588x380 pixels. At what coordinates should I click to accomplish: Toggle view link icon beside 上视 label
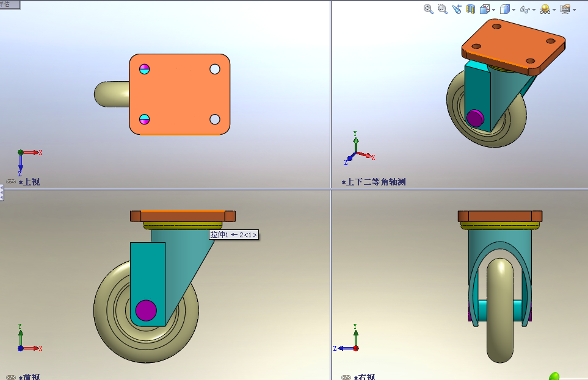click(10, 182)
